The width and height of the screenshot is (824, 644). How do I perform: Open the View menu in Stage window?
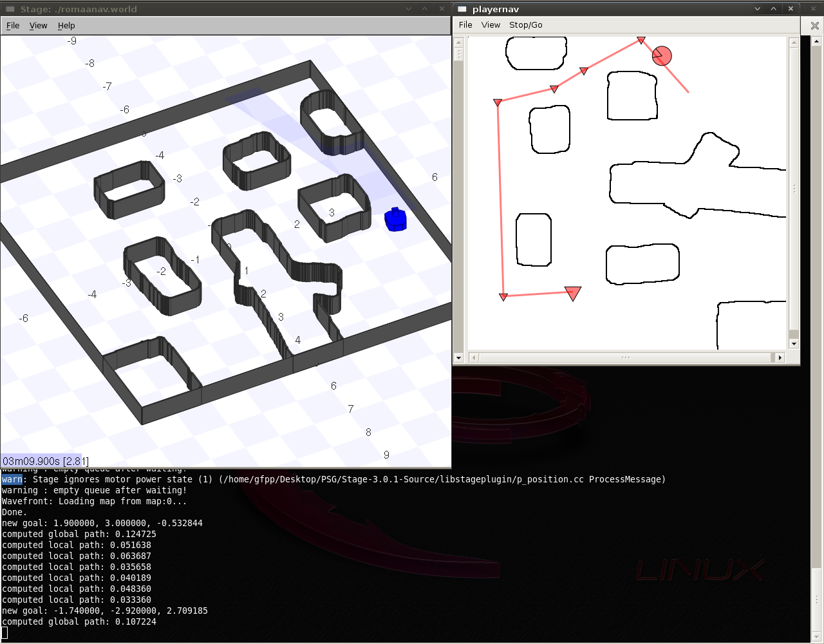tap(39, 26)
